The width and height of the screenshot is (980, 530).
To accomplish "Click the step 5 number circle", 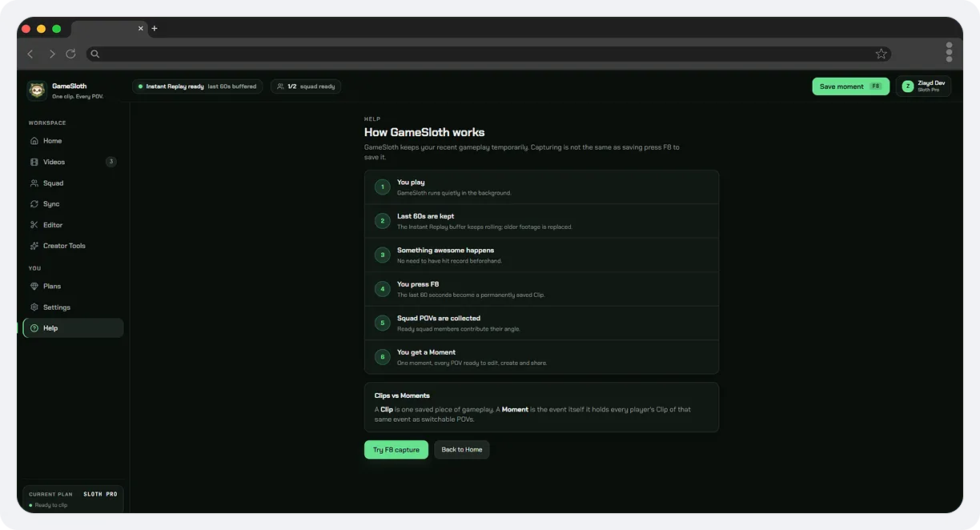I will coord(383,323).
